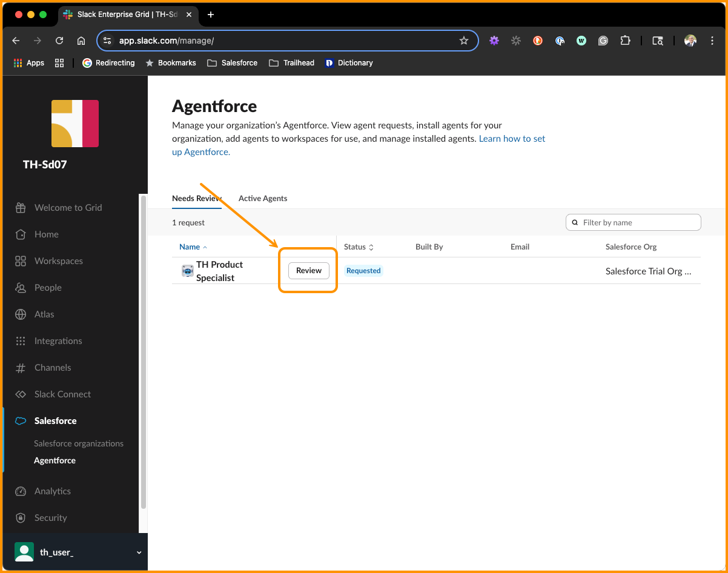Open the People icon in sidebar

[x=21, y=288]
